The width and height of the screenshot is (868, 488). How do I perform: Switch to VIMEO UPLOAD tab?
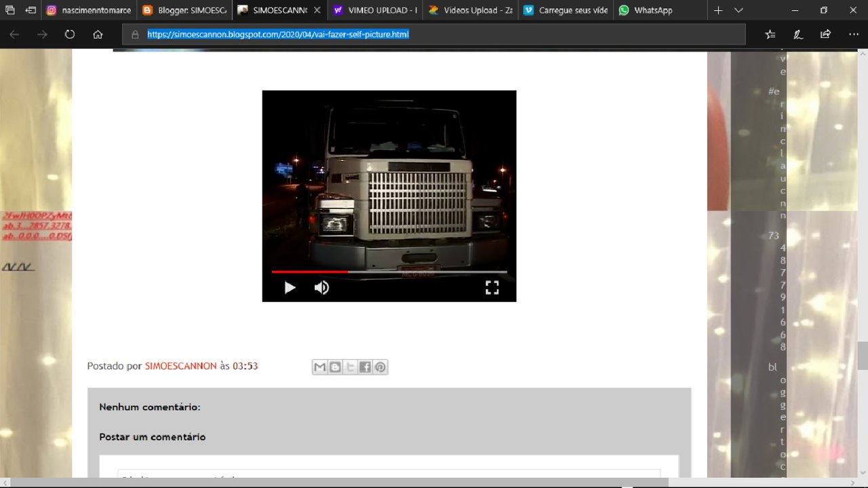(374, 10)
